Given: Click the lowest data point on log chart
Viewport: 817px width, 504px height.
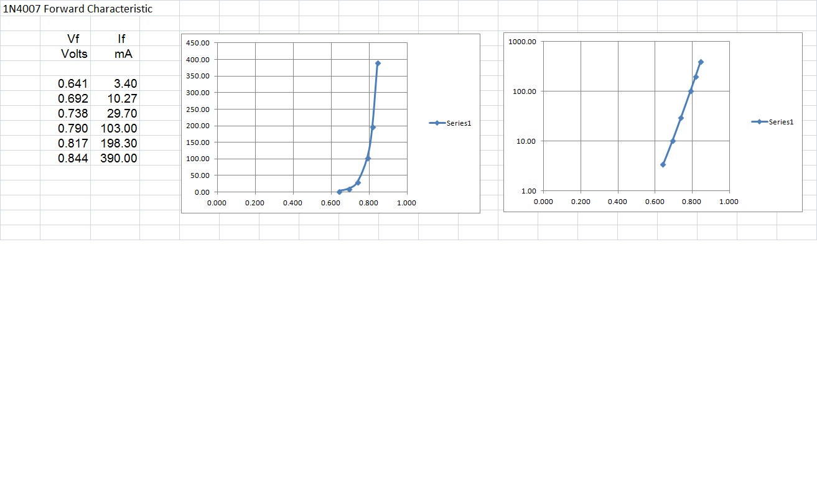Looking at the screenshot, I should pyautogui.click(x=663, y=165).
